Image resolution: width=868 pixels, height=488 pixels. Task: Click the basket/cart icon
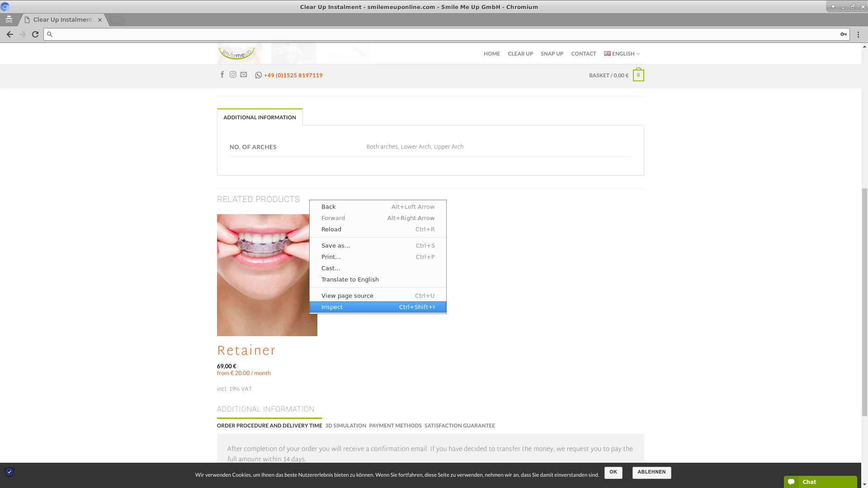coord(638,75)
